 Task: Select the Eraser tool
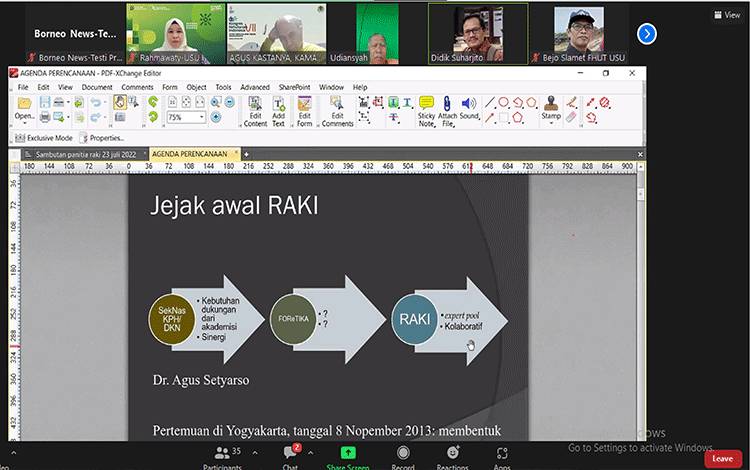[x=572, y=117]
